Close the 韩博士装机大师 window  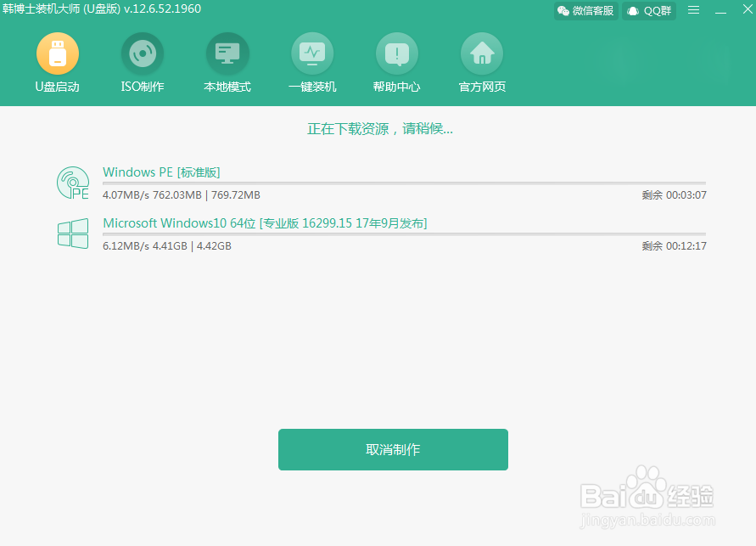coord(748,9)
